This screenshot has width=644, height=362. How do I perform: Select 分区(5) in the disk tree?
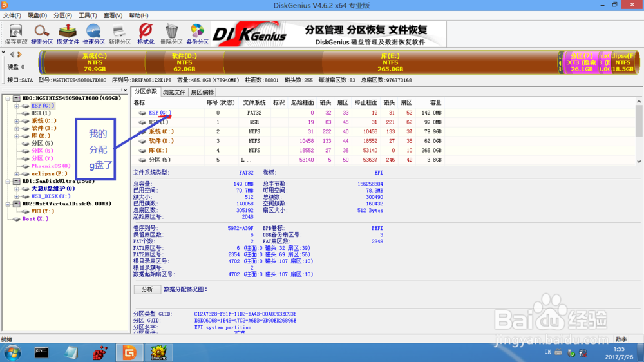(42, 144)
